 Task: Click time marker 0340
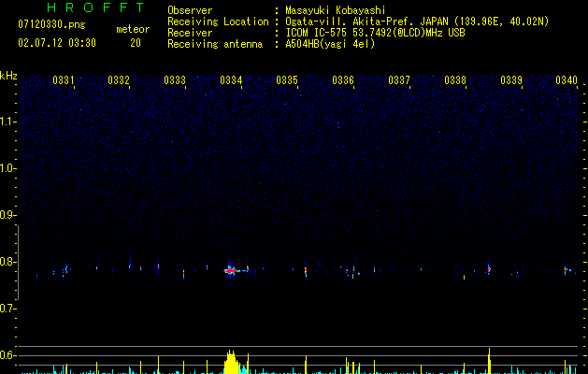click(566, 79)
